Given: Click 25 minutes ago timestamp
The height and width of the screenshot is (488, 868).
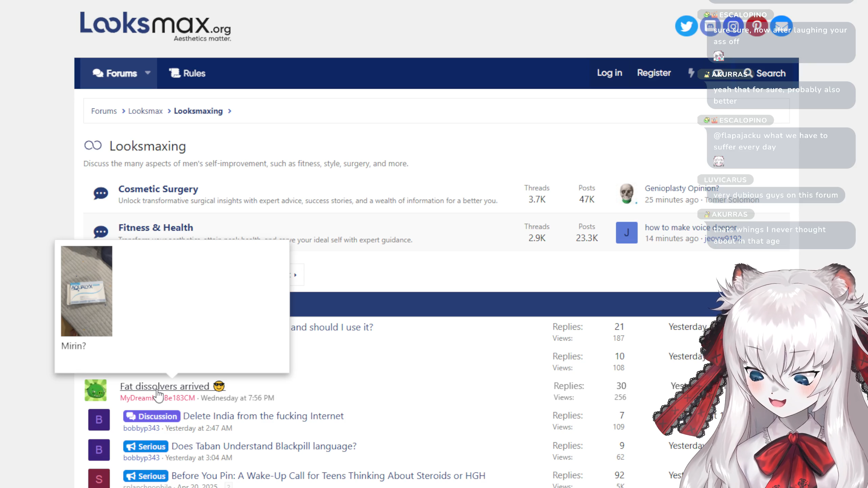Looking at the screenshot, I should coord(671,200).
